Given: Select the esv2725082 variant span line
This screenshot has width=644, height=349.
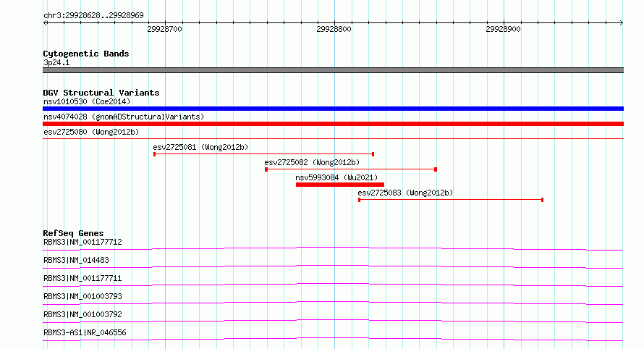Looking at the screenshot, I should 351,169.
